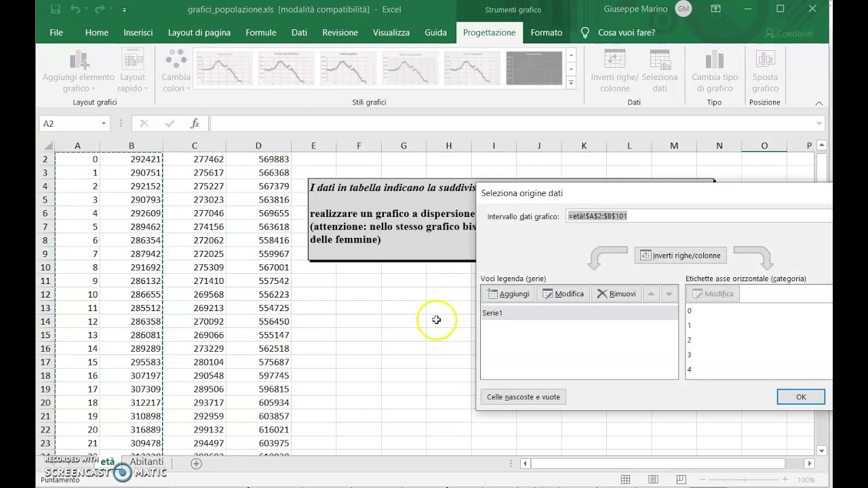868x488 pixels.
Task: Click the Undo arrow in quick access toolbar
Action: 75,9
